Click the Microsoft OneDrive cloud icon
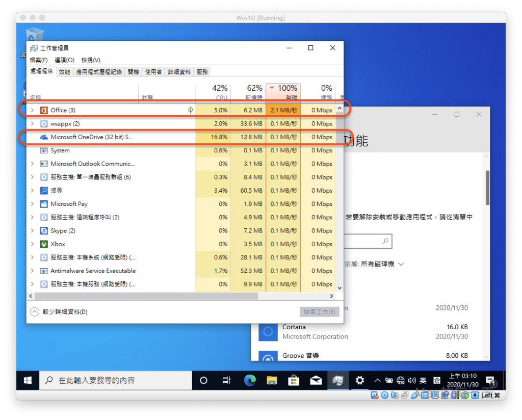 tap(44, 137)
